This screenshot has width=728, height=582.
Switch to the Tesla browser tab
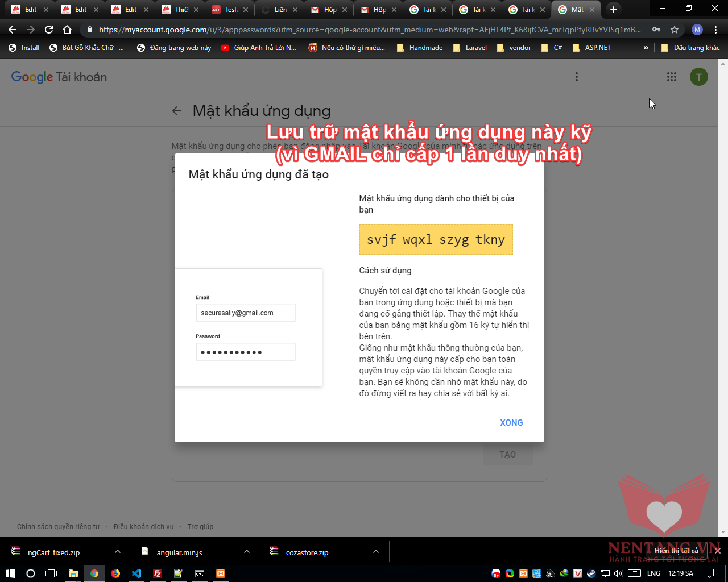point(229,10)
